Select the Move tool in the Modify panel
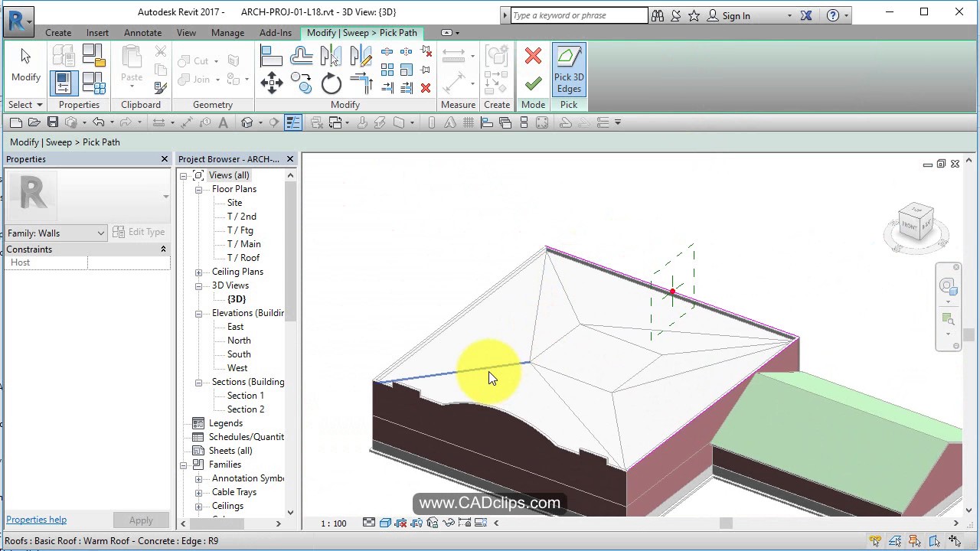Screen dimensions: 980x551 coord(272,83)
